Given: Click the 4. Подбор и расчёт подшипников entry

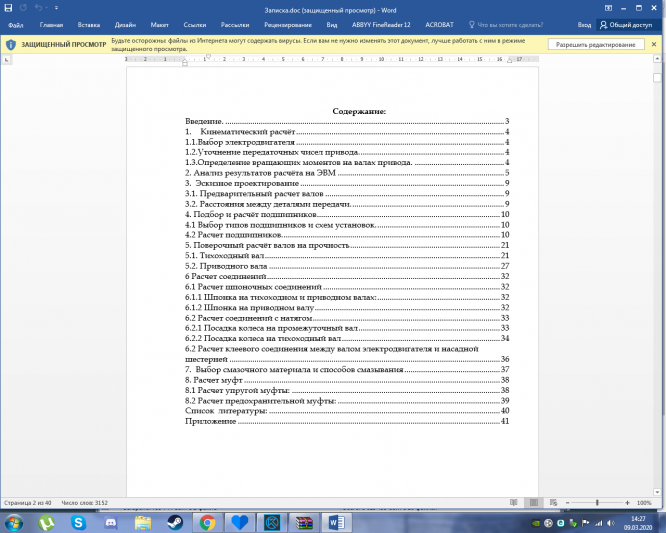Looking at the screenshot, I should 347,214.
